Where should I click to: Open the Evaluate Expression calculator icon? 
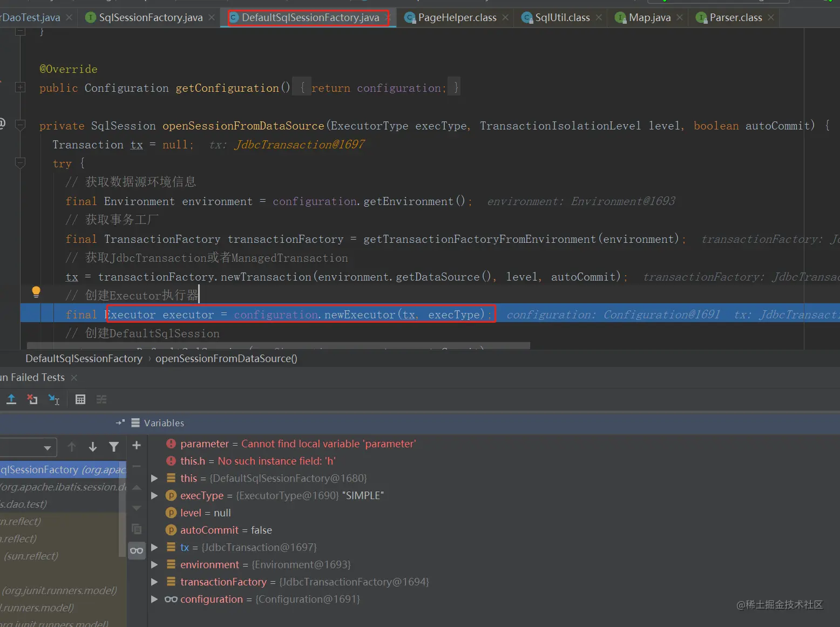point(80,399)
